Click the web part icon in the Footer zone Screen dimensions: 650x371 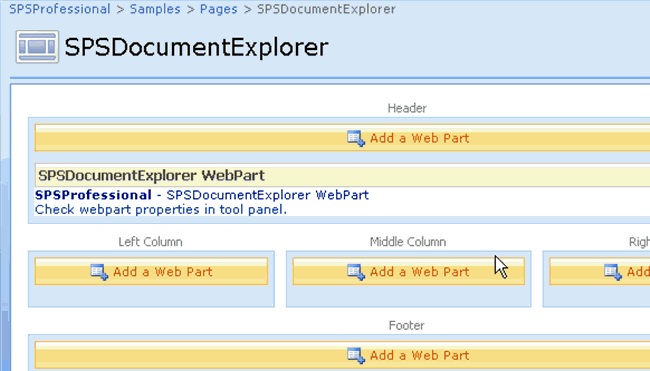(x=356, y=355)
